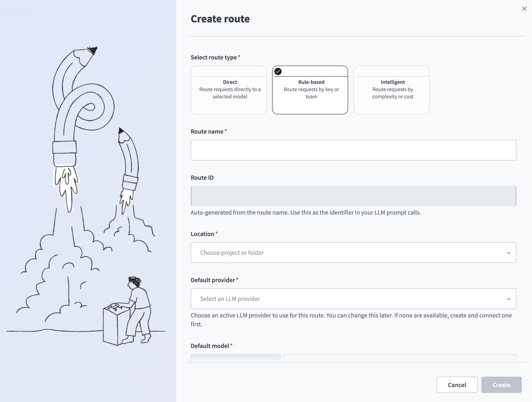Click the Route ID label
This screenshot has height=402, width=532.
point(202,177)
